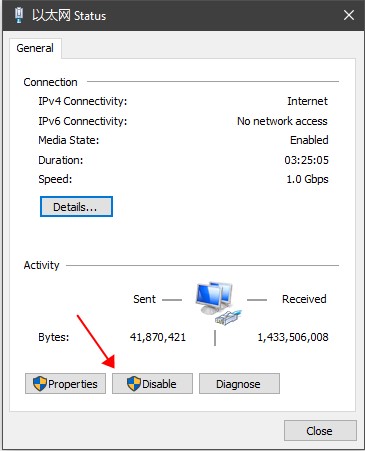
Task: Close the status dialog with Close button
Action: pos(320,431)
